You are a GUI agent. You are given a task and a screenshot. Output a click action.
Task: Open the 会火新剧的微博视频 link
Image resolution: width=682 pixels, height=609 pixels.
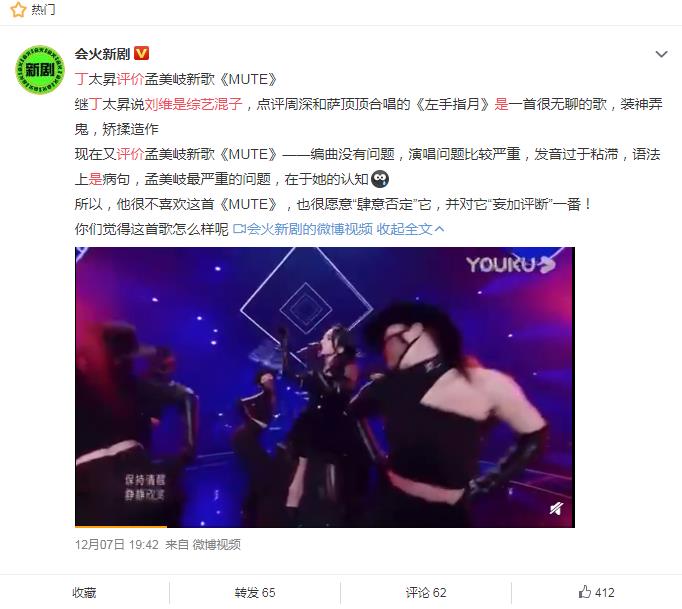tap(303, 229)
